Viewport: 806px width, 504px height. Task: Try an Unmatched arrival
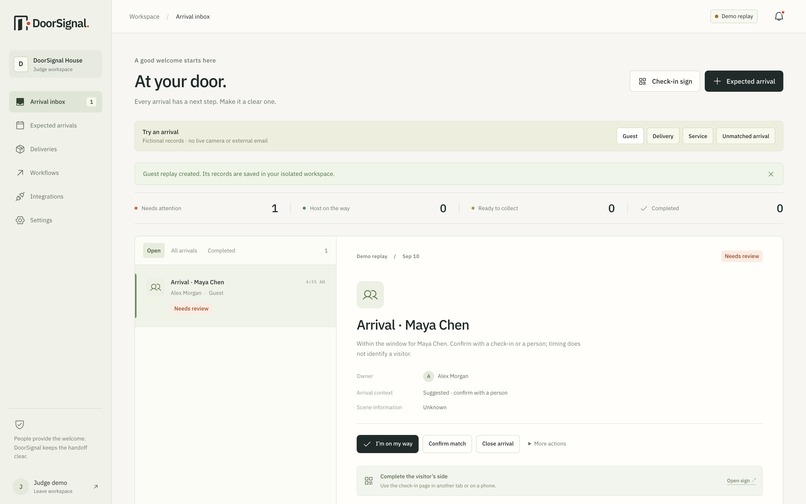click(x=745, y=136)
